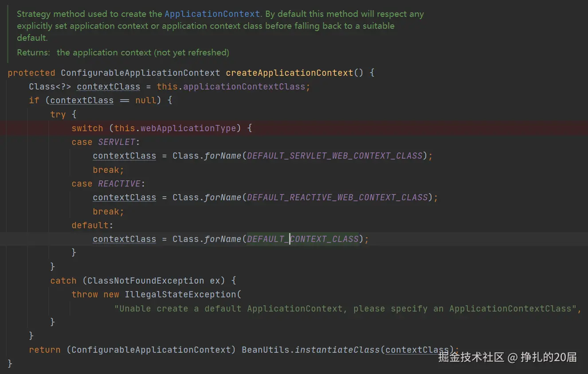This screenshot has width=588, height=374.
Task: Click the webApplicationType field
Action: 188,128
